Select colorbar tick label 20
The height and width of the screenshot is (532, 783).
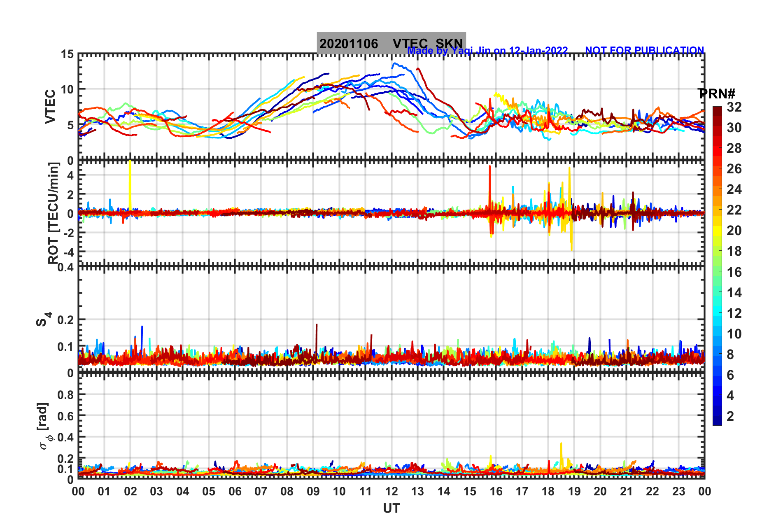734,231
